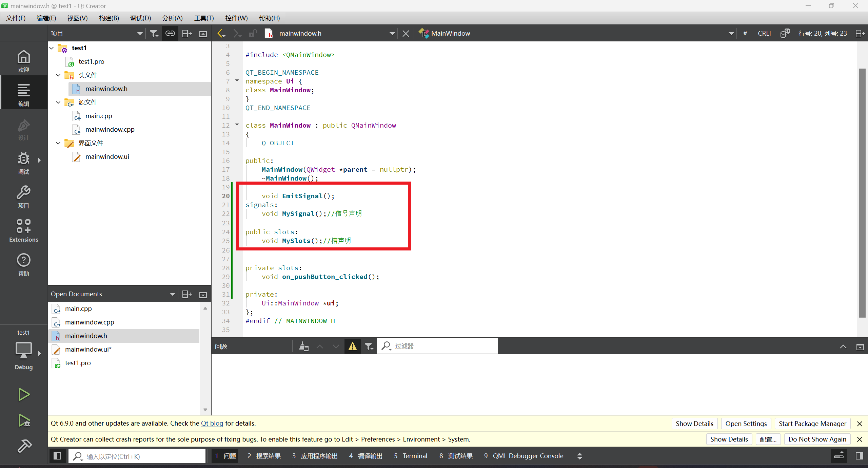Open the Qt blog link

pyautogui.click(x=212, y=423)
